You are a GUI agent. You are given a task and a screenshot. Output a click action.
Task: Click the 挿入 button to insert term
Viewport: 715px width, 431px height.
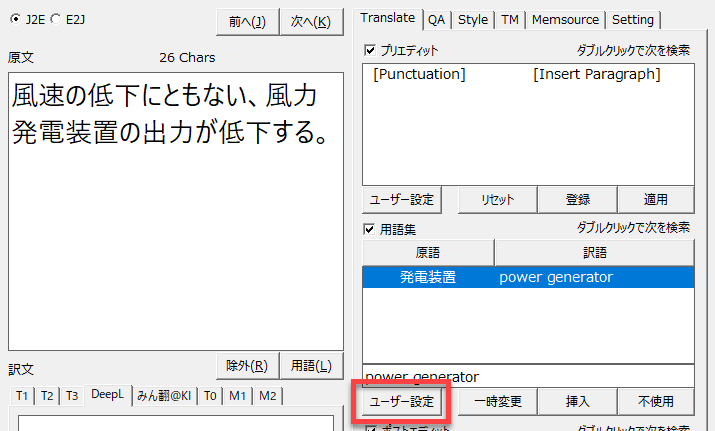[x=577, y=401]
